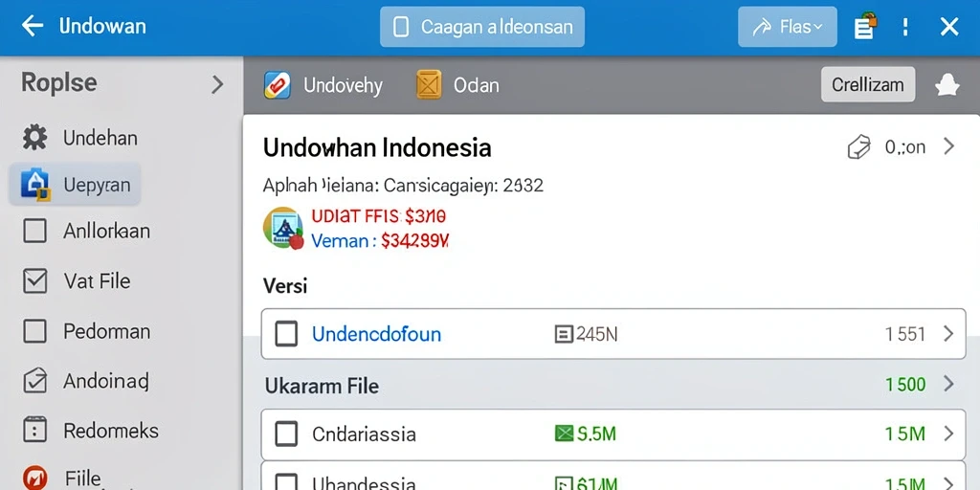The width and height of the screenshot is (980, 490).
Task: Click the tag icon next to 0.:on
Action: (858, 147)
